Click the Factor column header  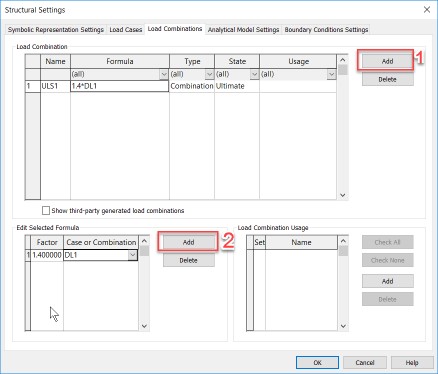click(47, 242)
